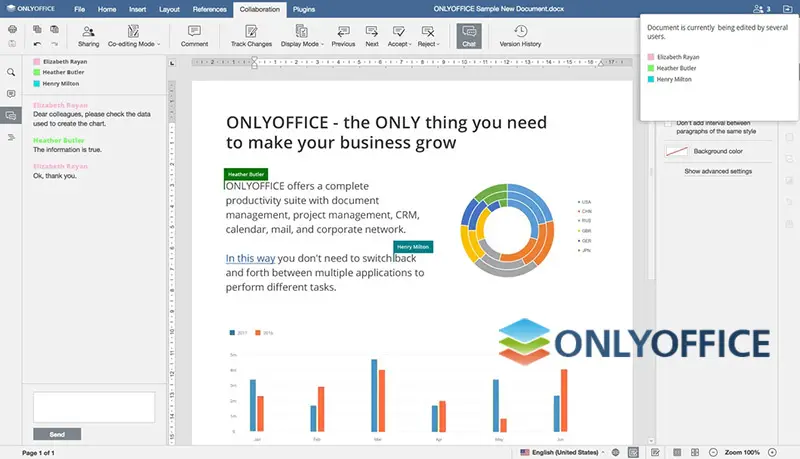Toggle spell checking in status bar

pos(633,452)
